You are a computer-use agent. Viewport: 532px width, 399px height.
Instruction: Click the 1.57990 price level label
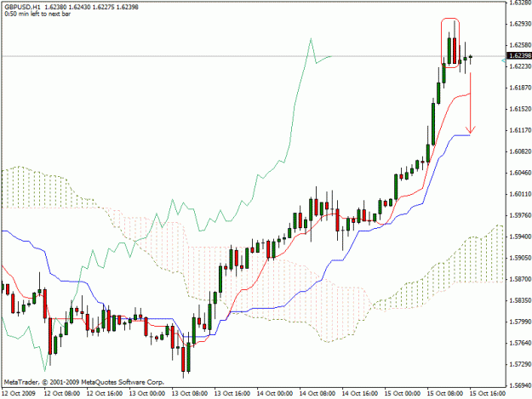click(520, 322)
